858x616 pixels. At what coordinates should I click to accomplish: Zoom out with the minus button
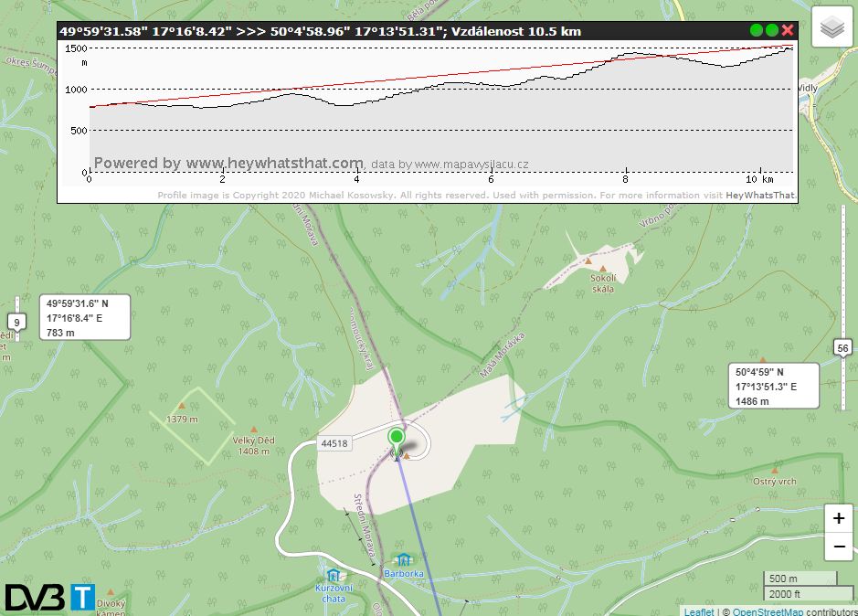(839, 547)
